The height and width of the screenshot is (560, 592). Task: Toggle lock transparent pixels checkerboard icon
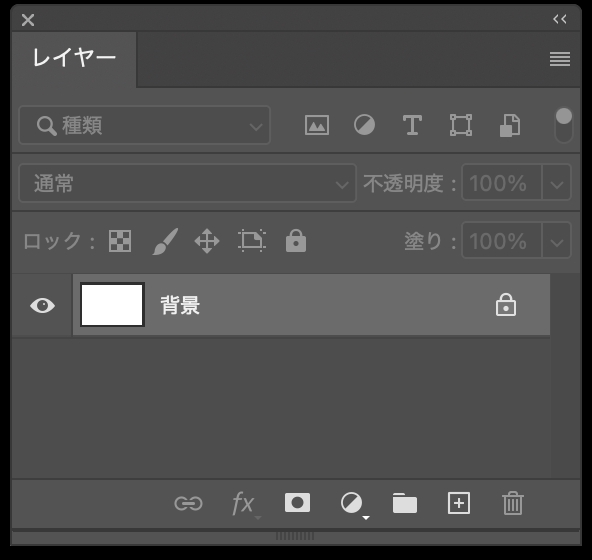point(120,241)
